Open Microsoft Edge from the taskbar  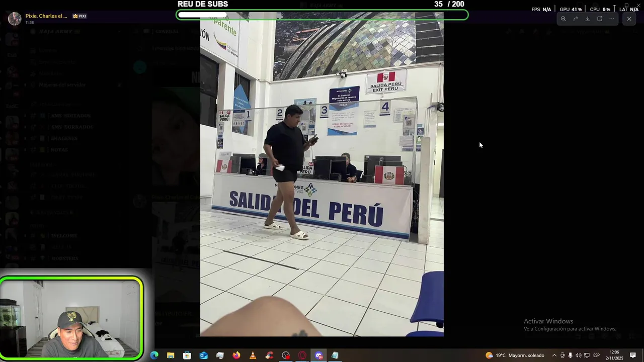coord(154,355)
